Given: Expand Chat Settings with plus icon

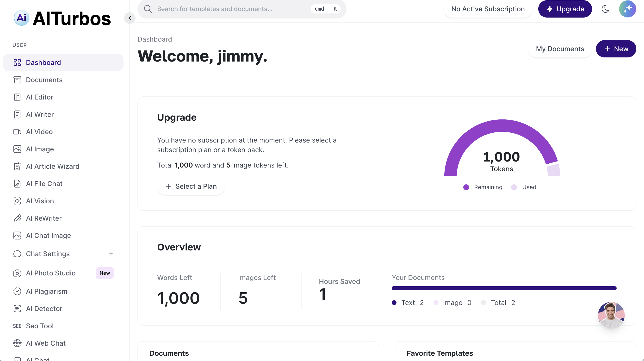Looking at the screenshot, I should [x=111, y=254].
